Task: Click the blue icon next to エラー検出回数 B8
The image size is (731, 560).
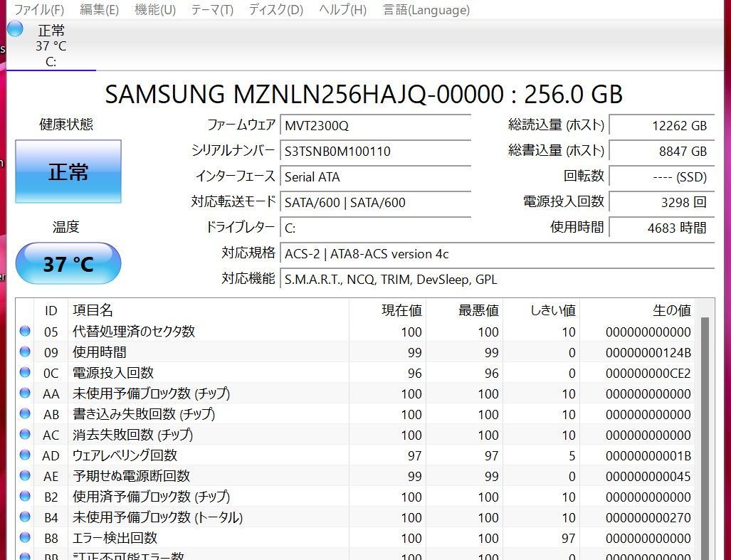Action: pyautogui.click(x=24, y=538)
